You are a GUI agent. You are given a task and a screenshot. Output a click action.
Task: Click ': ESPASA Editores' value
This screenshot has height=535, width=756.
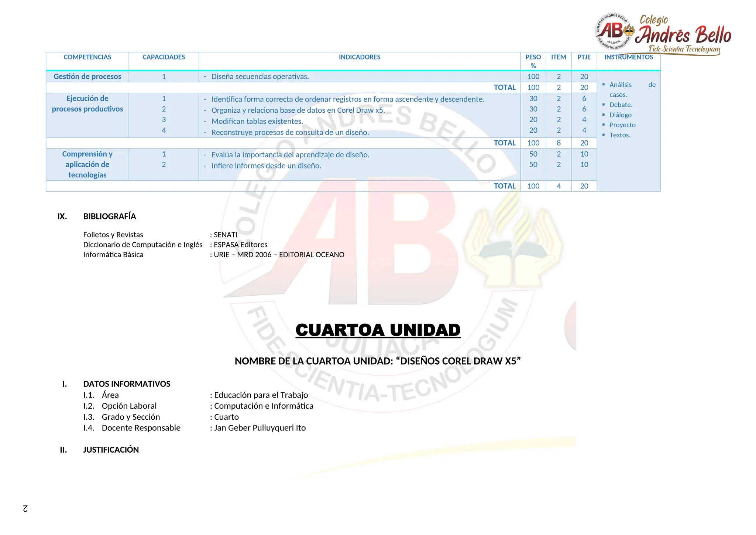(239, 245)
